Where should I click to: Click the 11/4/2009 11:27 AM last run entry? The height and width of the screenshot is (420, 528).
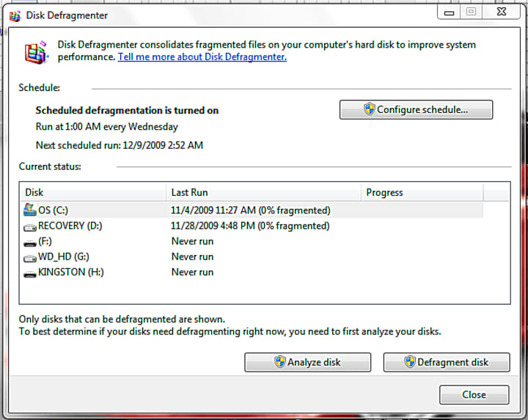point(251,210)
